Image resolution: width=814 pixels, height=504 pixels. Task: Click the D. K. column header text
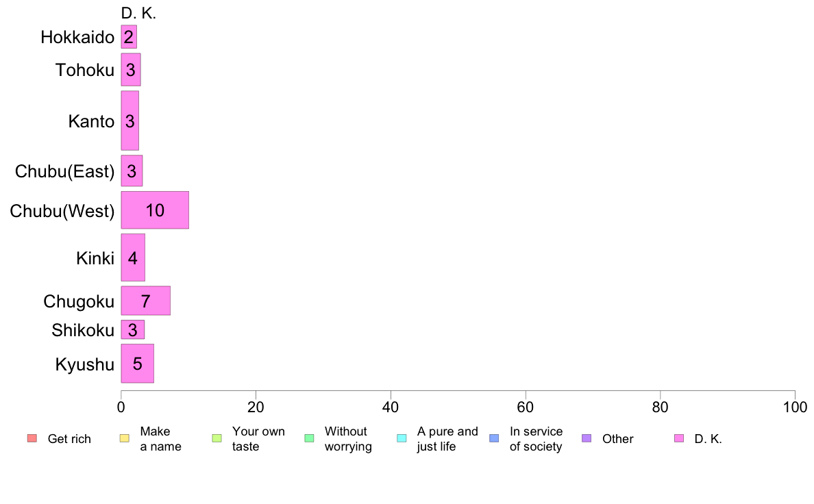(x=138, y=13)
